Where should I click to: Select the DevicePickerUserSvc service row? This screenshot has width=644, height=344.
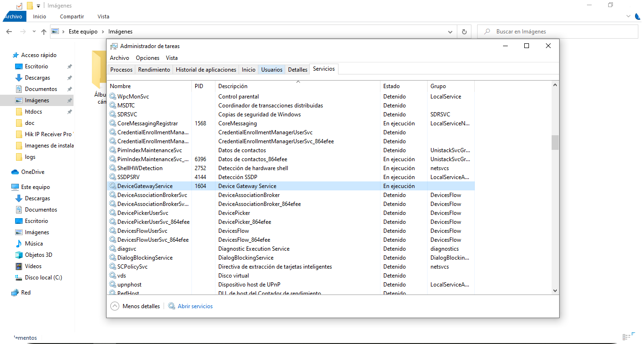143,213
